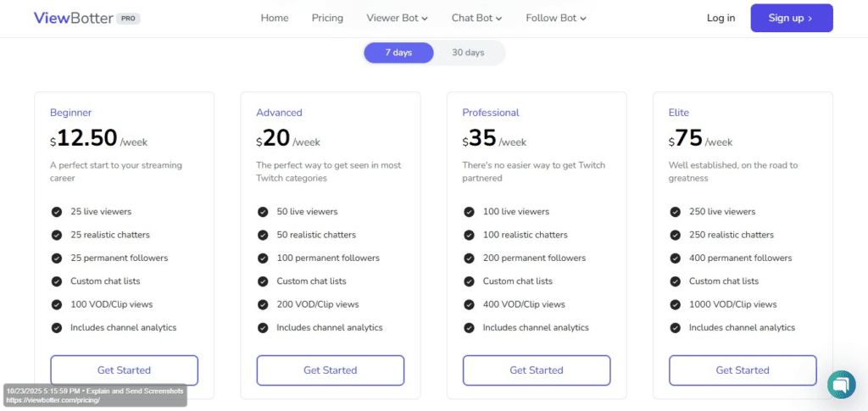Image resolution: width=868 pixels, height=411 pixels.
Task: Choose Get Started on Elite plan
Action: click(742, 370)
